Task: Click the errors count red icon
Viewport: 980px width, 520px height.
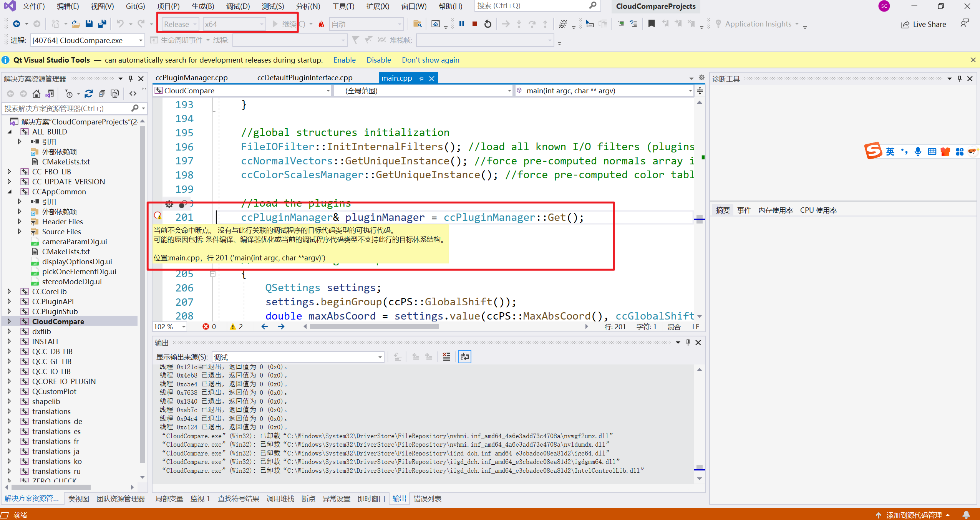Action: pyautogui.click(x=206, y=326)
